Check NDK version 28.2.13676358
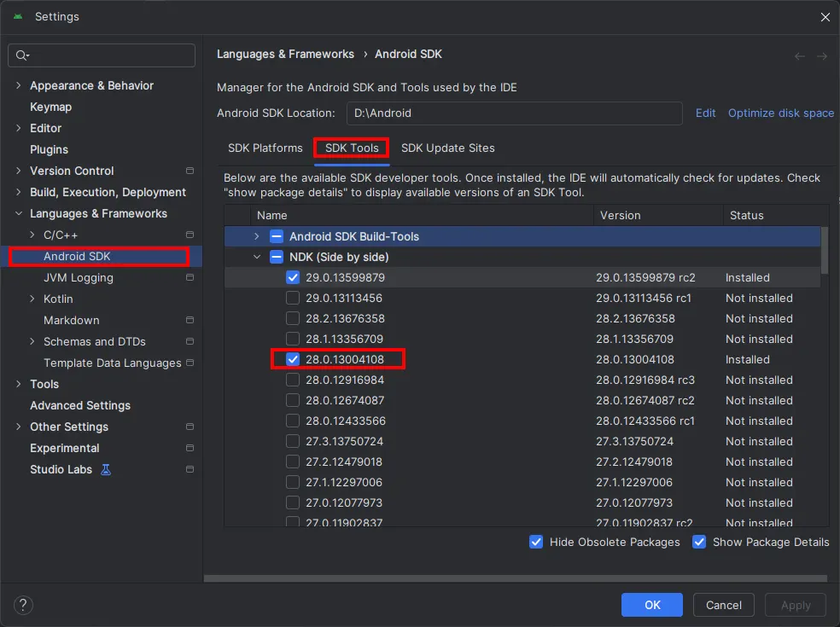This screenshot has height=627, width=840. (x=293, y=318)
